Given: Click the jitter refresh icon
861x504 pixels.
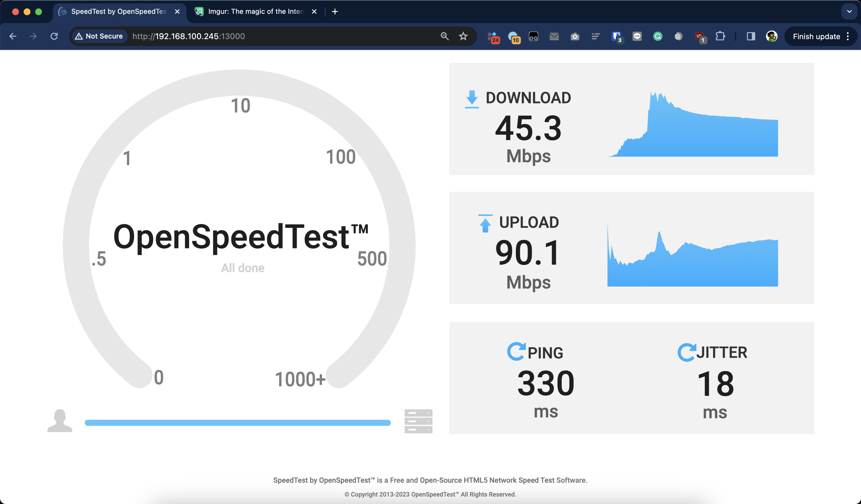Looking at the screenshot, I should coord(687,352).
